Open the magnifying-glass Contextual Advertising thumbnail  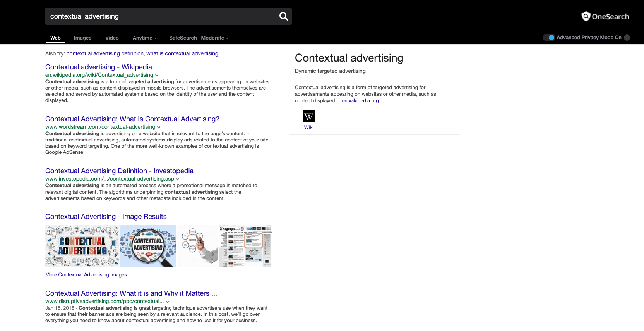tap(148, 246)
